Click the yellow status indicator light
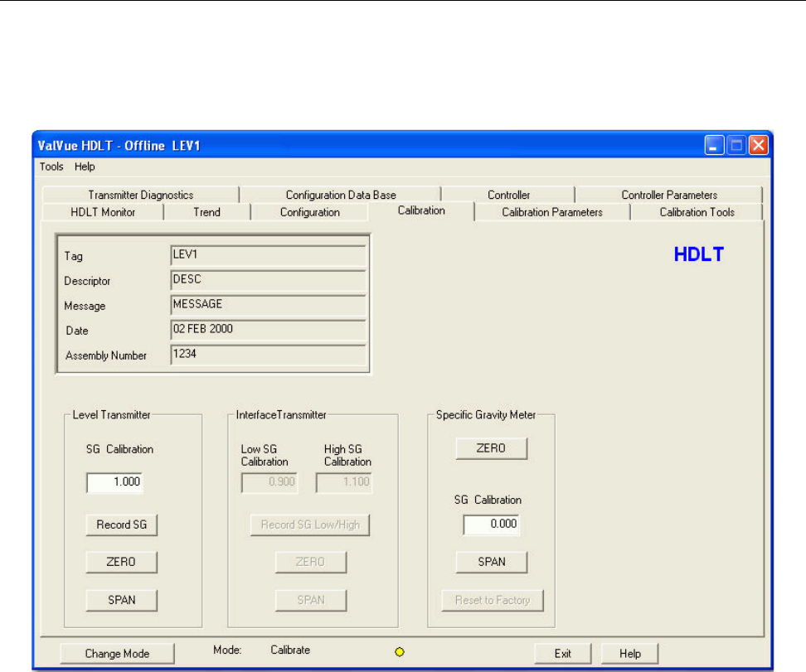Viewport: 806px width, 672px height. coord(400,652)
